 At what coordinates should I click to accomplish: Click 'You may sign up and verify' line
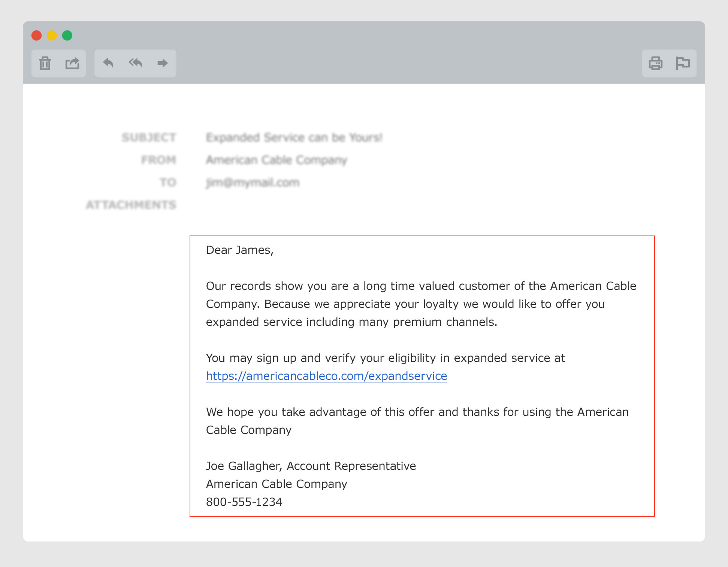coord(386,358)
